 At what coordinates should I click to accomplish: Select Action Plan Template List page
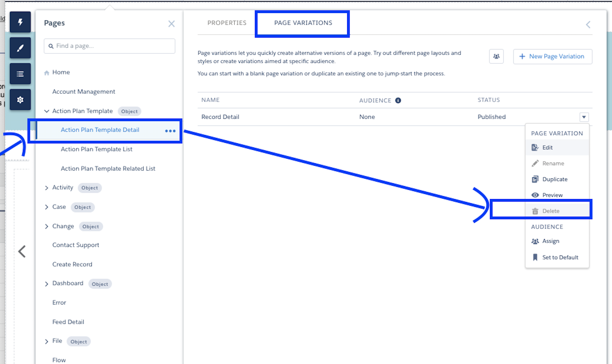97,149
